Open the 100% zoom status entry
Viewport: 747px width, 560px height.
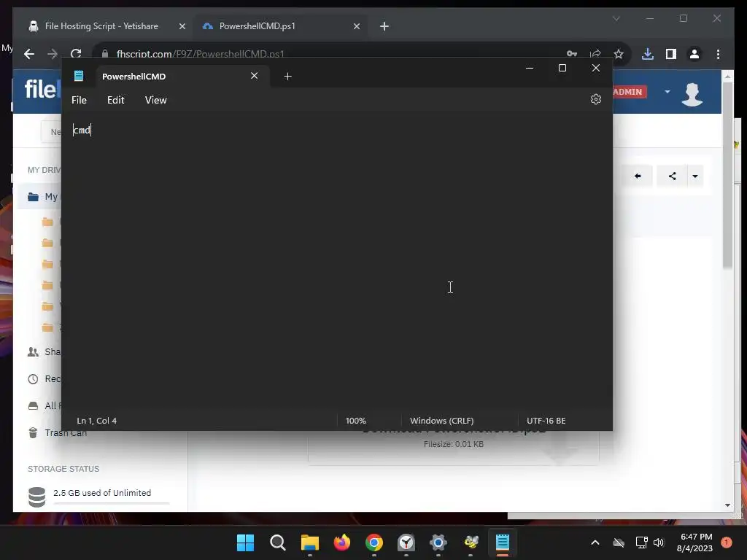(x=355, y=421)
